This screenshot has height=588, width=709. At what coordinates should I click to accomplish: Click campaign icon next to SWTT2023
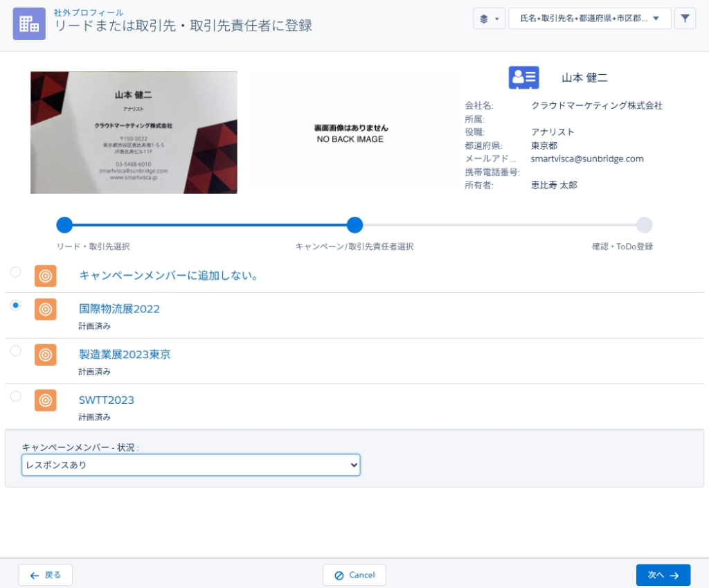point(46,400)
